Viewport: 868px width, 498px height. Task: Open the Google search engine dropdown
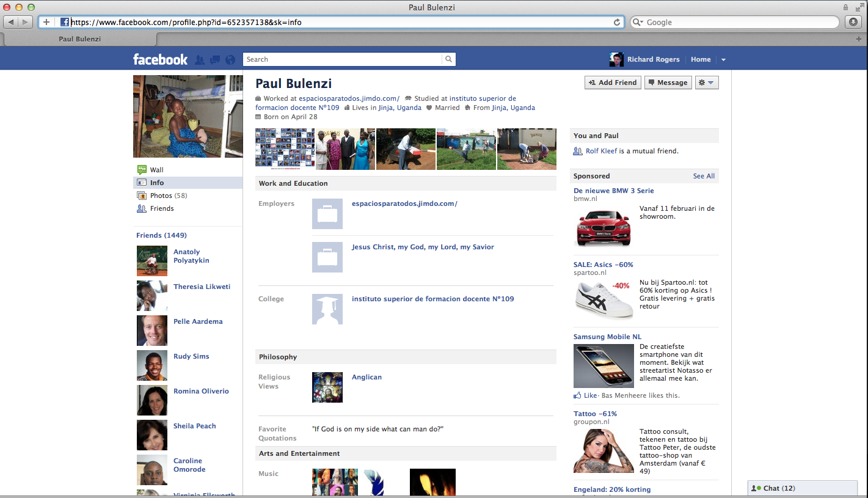point(638,22)
